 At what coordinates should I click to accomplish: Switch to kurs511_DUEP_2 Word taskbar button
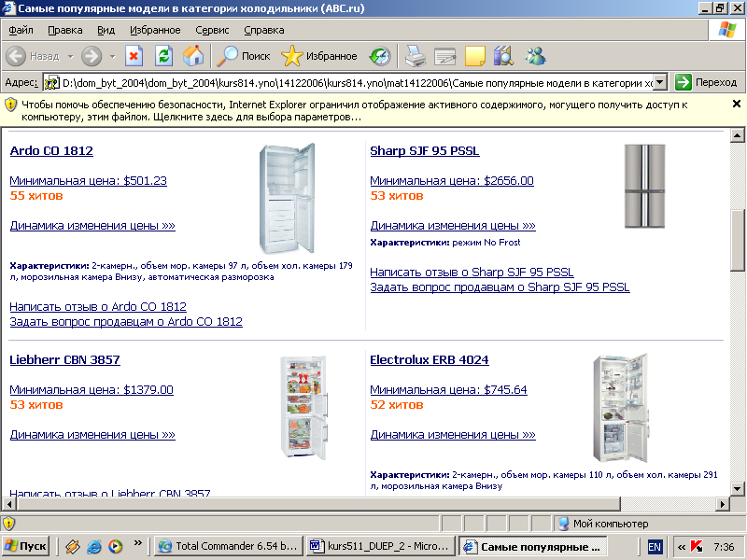coord(380,546)
